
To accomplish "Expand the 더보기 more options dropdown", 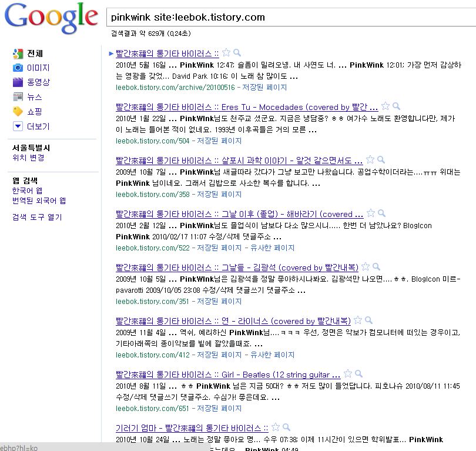I will (38, 126).
